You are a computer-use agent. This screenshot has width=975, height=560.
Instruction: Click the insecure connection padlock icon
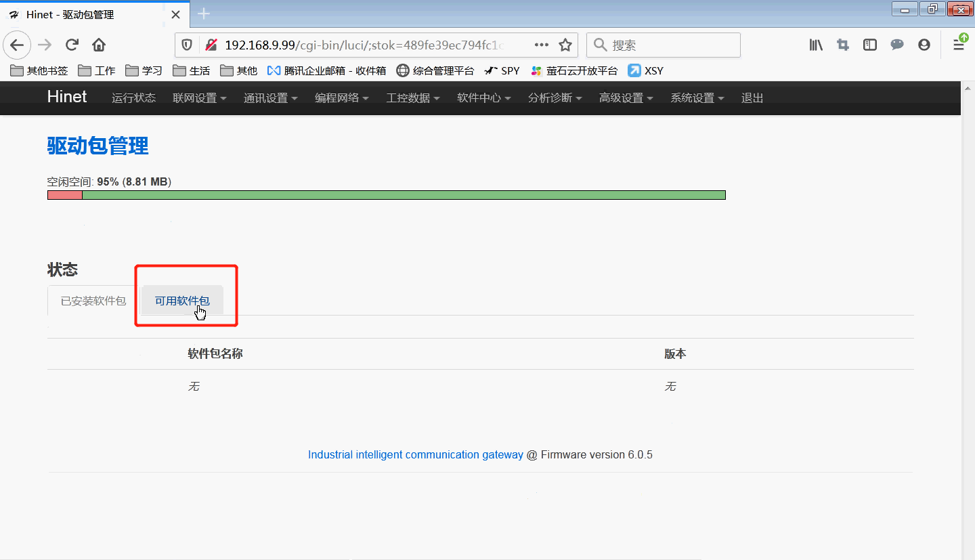click(x=211, y=45)
